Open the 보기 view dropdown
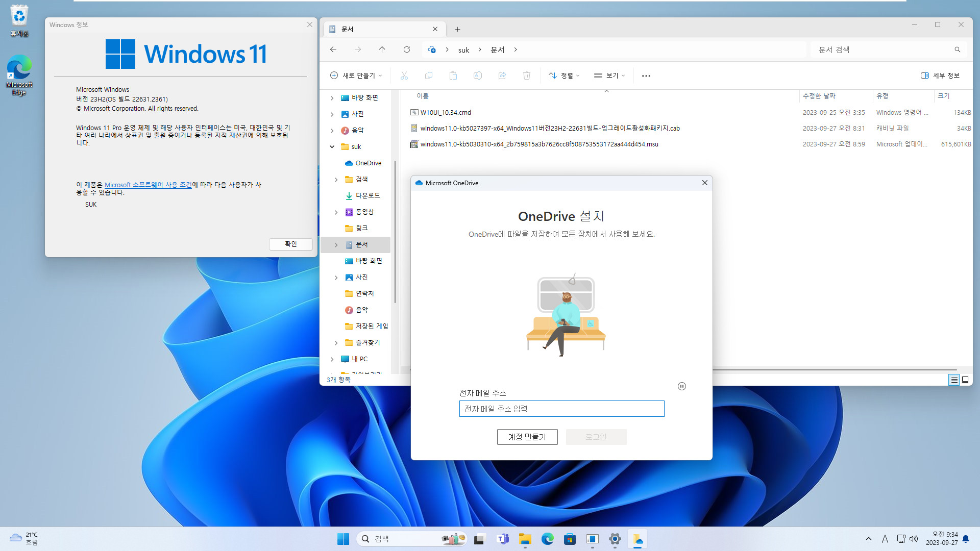The width and height of the screenshot is (980, 551). click(609, 76)
